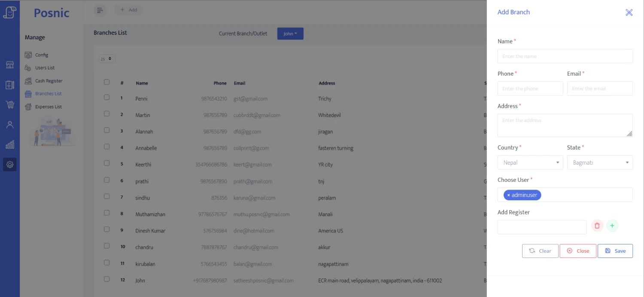Open the settings gear in left sidebar
Image resolution: width=644 pixels, height=297 pixels.
click(10, 165)
